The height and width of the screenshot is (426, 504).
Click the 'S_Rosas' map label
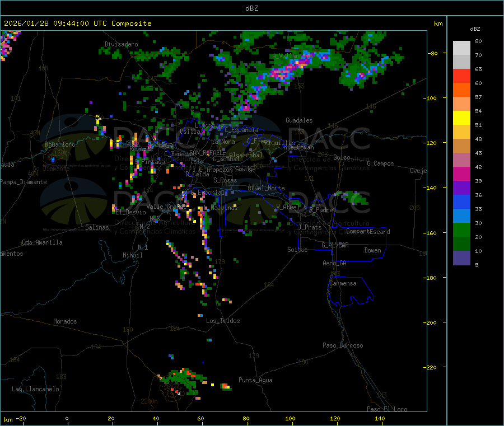(x=225, y=181)
